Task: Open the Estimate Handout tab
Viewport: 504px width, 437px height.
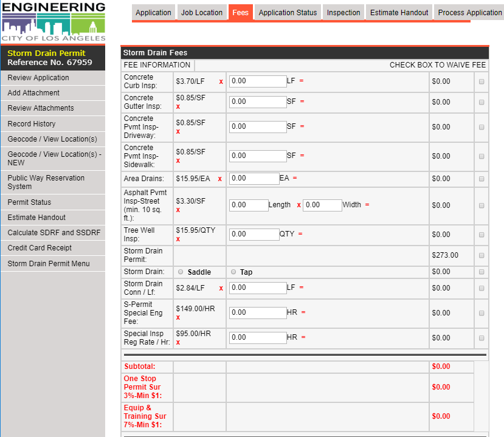Action: point(399,13)
